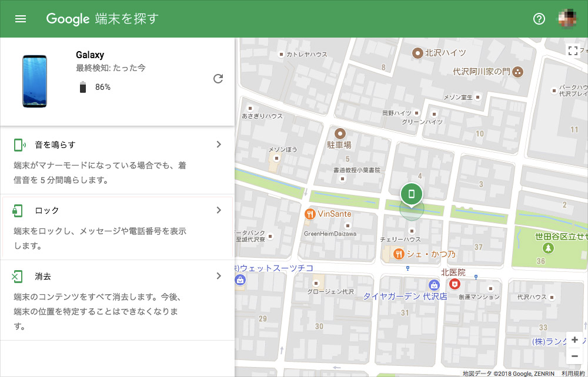Click the VinSante restaurant marker
588x377 pixels.
pos(310,214)
